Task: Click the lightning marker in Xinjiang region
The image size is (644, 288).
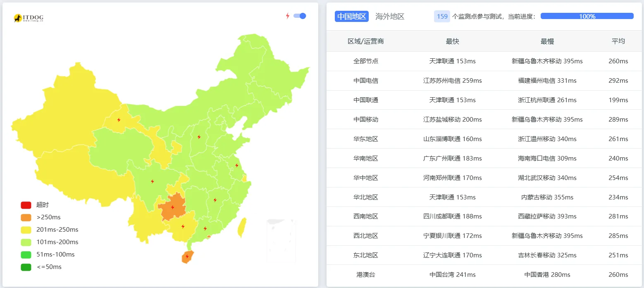Action: (x=118, y=120)
